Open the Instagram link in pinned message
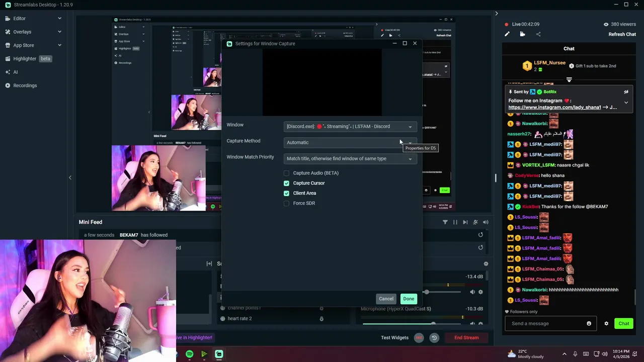The width and height of the screenshot is (644, 362). (x=555, y=107)
